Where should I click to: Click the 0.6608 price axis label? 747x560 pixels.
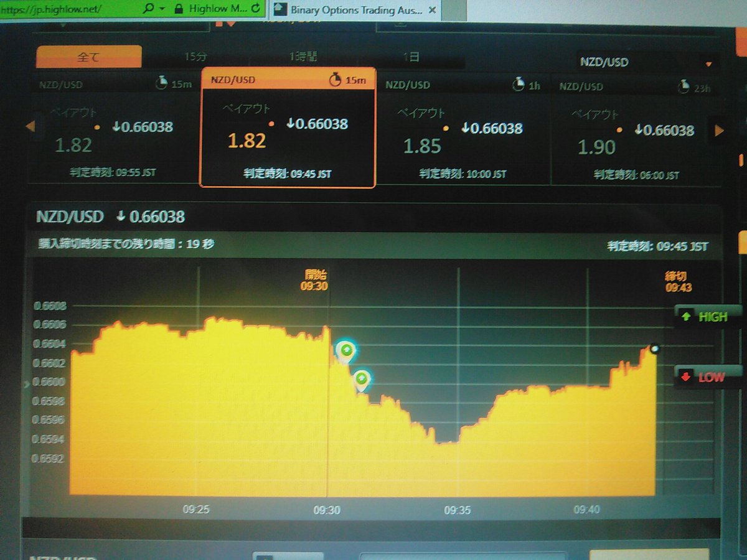point(50,306)
